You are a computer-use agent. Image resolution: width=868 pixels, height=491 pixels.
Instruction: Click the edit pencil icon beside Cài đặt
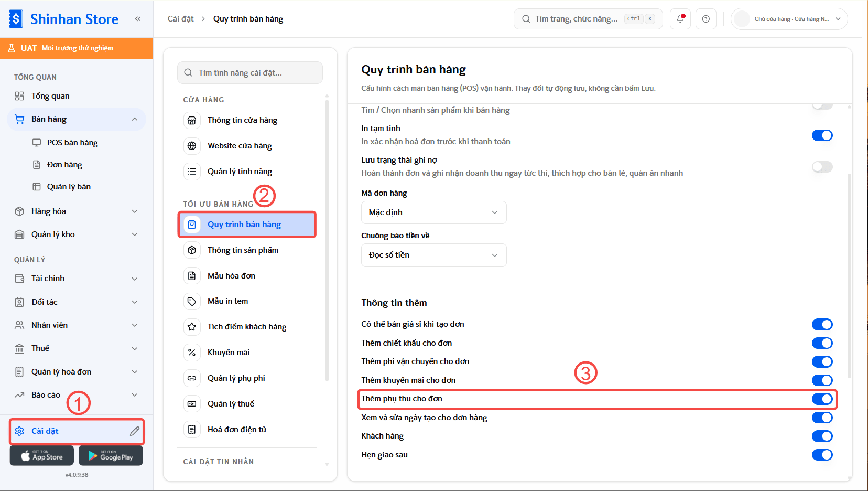(135, 431)
